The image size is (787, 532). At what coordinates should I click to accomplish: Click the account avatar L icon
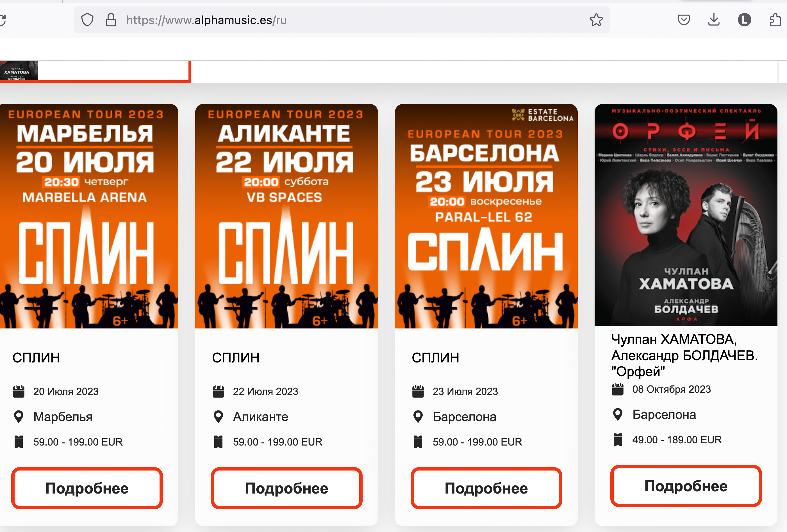coord(744,20)
